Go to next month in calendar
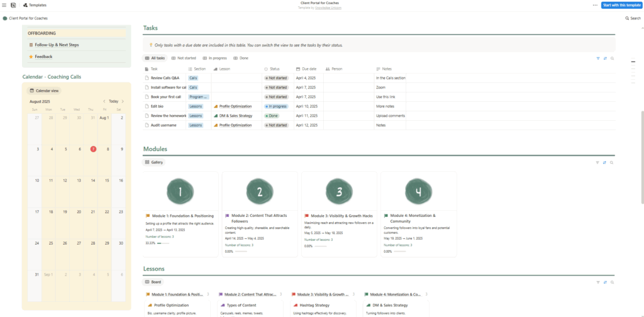Image resolution: width=644 pixels, height=317 pixels. 123,101
